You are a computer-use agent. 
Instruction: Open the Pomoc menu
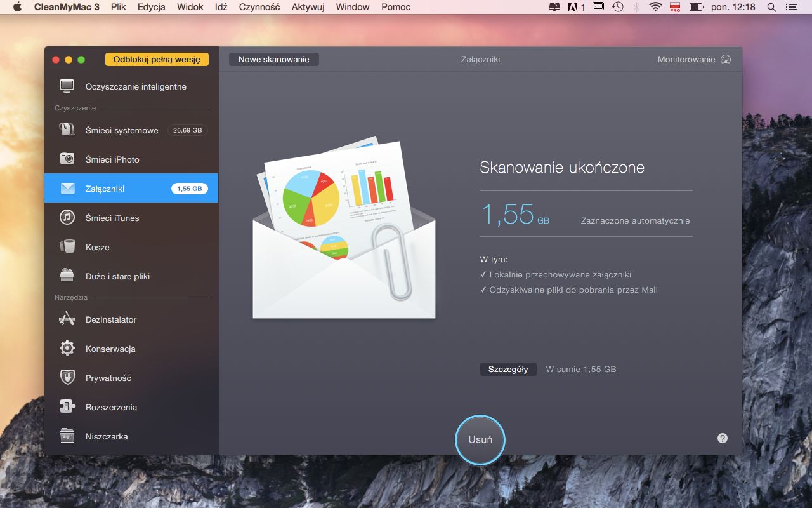pyautogui.click(x=396, y=7)
